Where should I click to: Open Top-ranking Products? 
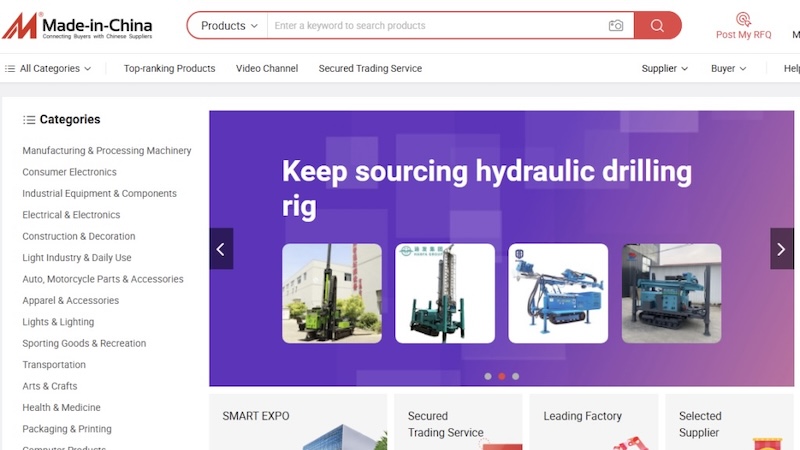tap(169, 68)
